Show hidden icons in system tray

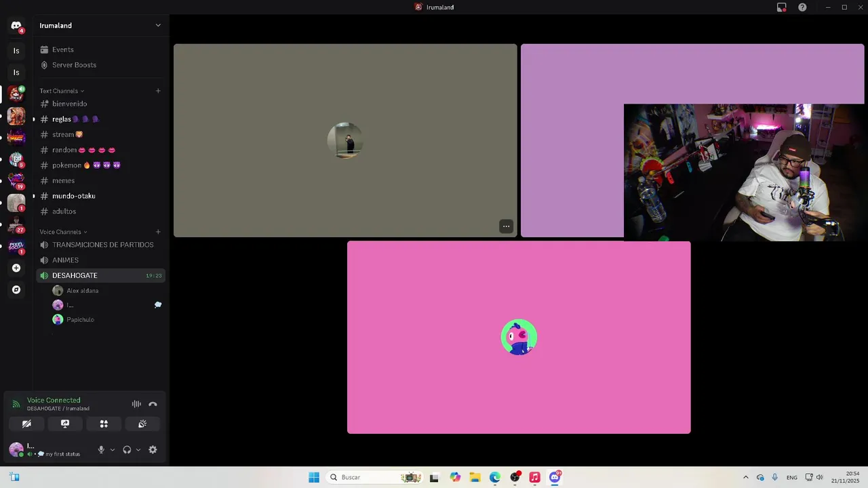coord(746,477)
